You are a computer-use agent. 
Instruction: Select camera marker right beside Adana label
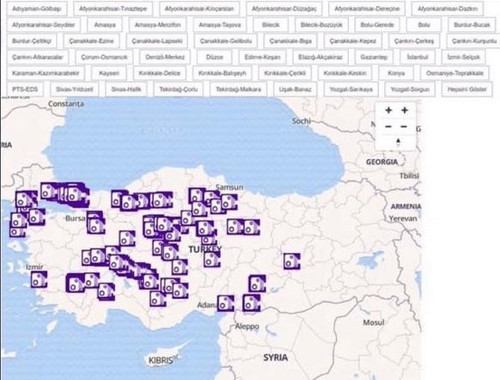tap(225, 303)
